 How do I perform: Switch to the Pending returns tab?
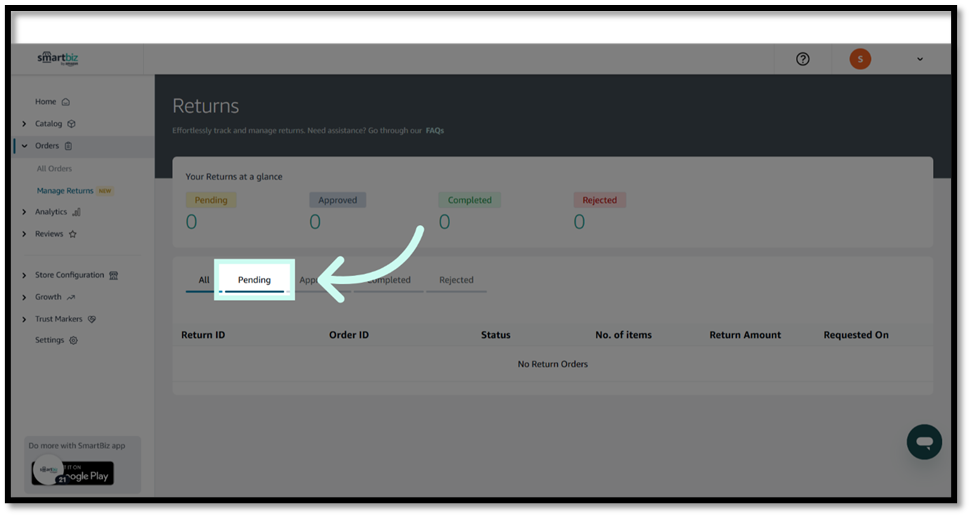point(254,280)
